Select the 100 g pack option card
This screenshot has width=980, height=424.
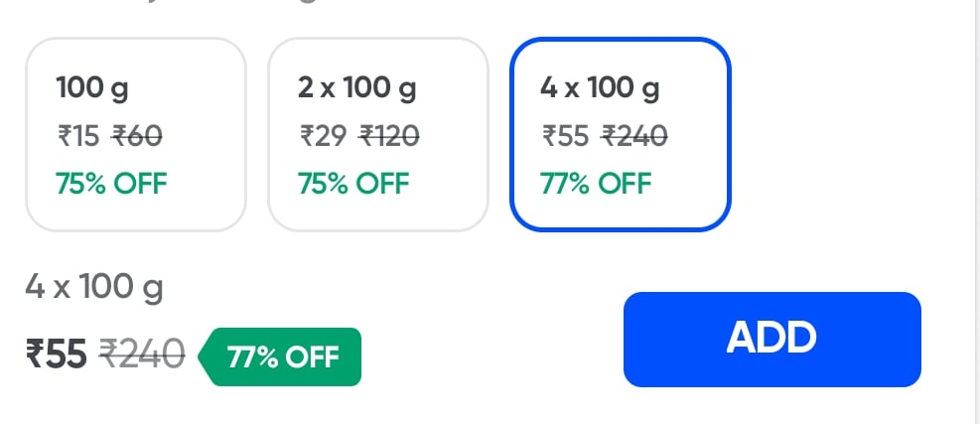coord(135,134)
